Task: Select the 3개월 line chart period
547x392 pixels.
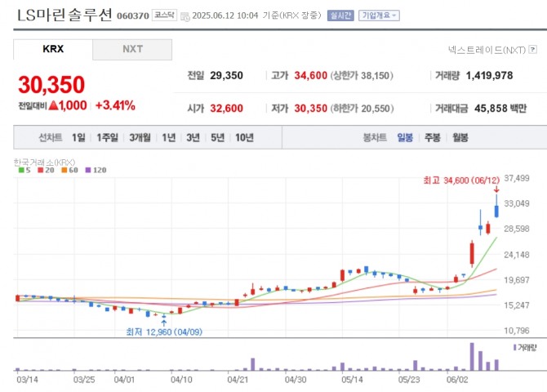Action: pos(140,137)
